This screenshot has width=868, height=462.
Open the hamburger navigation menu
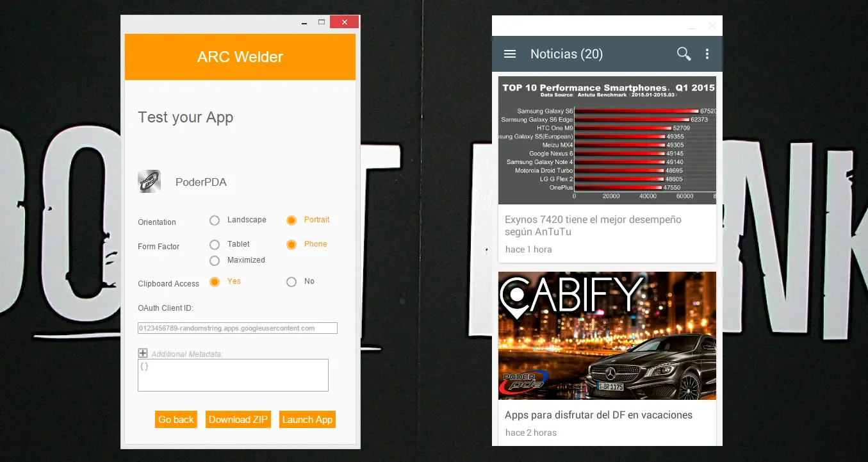(x=510, y=54)
